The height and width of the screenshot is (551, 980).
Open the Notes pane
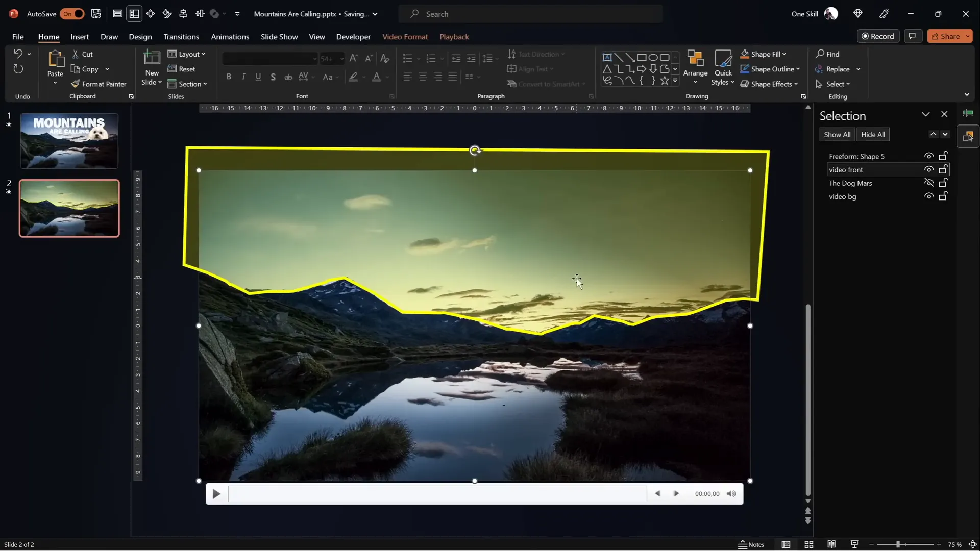tap(751, 544)
